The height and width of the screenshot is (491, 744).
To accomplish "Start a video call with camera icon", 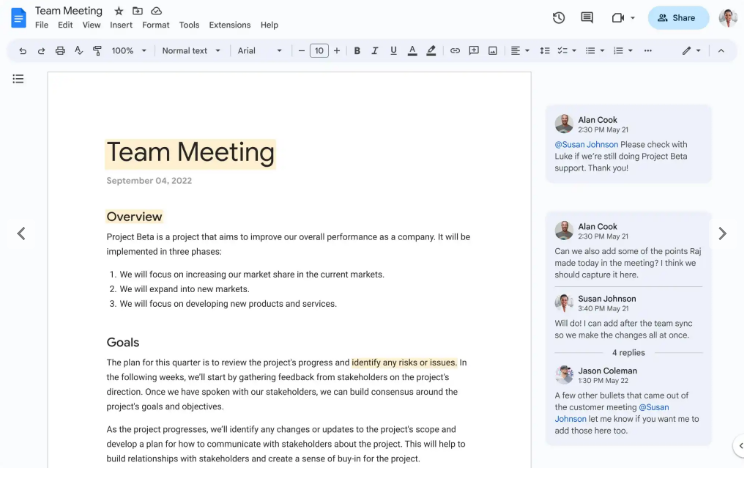I will point(617,18).
